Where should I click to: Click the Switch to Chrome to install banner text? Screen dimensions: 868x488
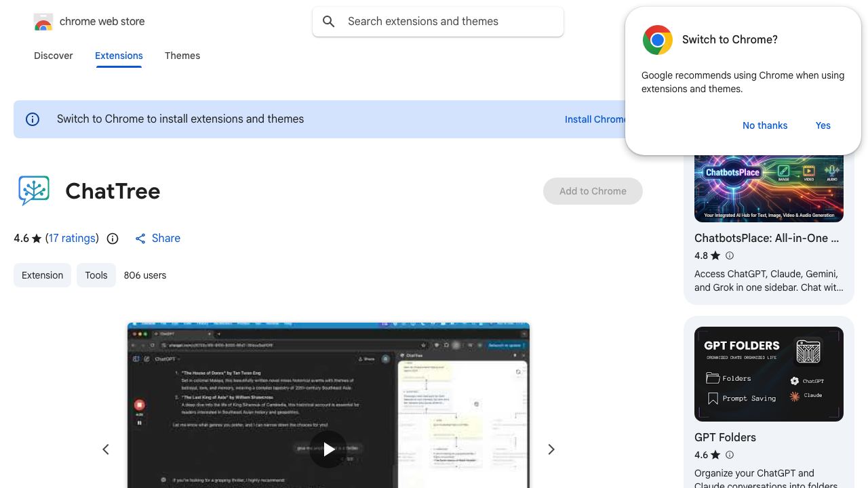tap(180, 119)
